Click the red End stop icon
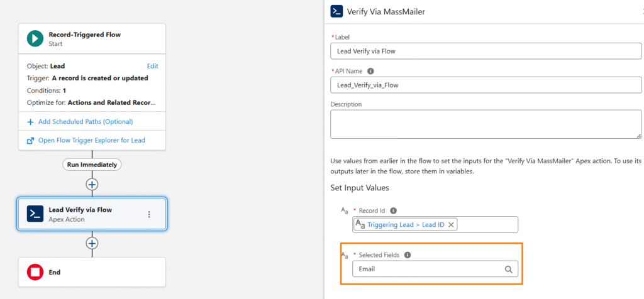 (x=35, y=272)
